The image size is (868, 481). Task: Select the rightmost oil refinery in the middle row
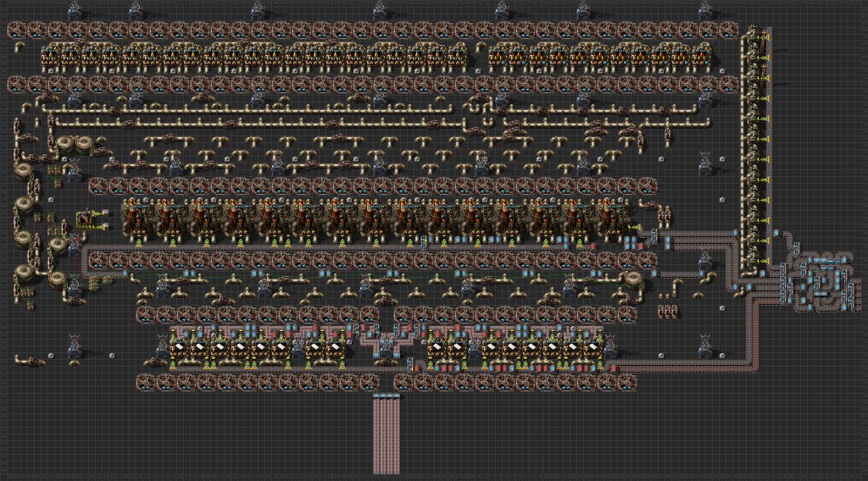(614, 218)
